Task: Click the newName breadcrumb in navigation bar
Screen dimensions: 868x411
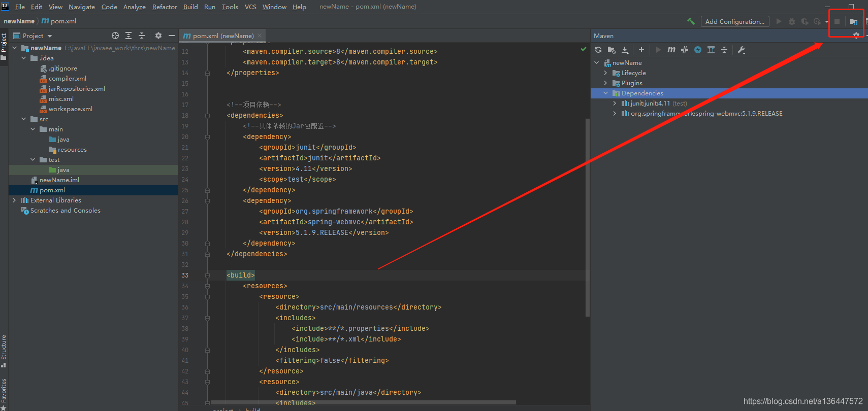Action: (x=19, y=21)
